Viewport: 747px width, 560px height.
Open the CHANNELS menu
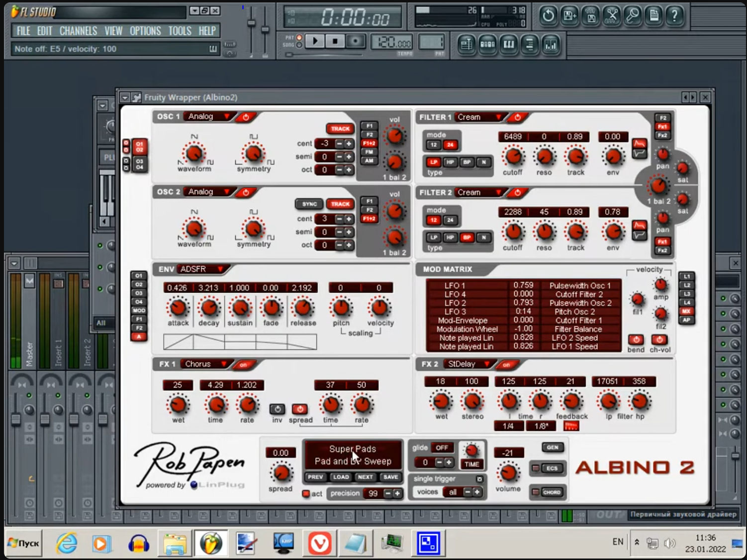(x=78, y=31)
